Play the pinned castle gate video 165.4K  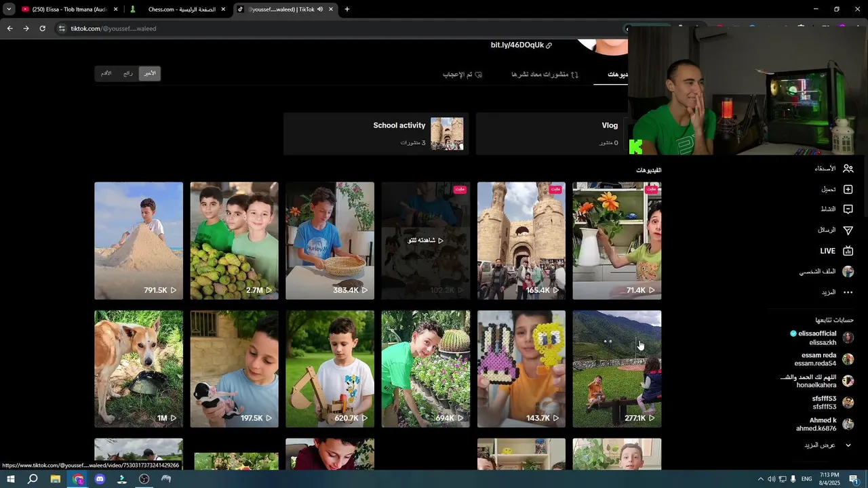point(521,241)
